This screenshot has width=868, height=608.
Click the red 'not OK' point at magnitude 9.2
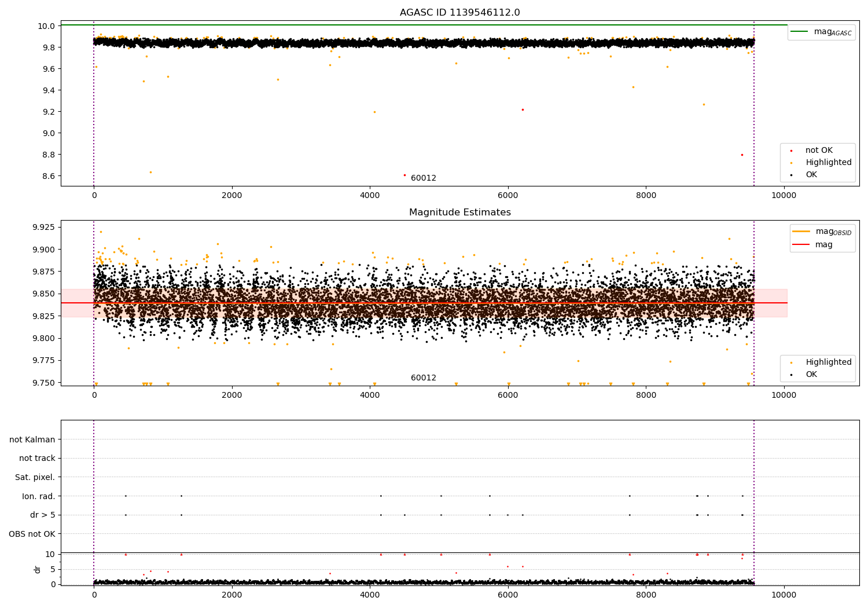(x=523, y=109)
